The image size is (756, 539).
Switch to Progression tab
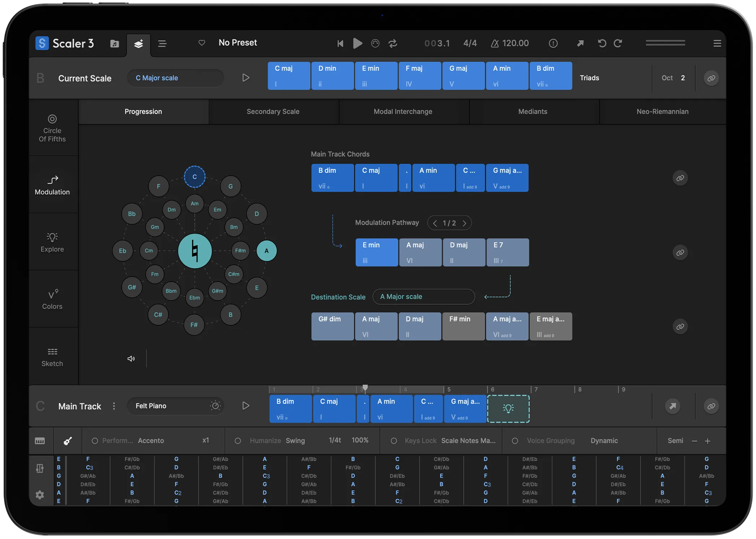click(x=143, y=112)
